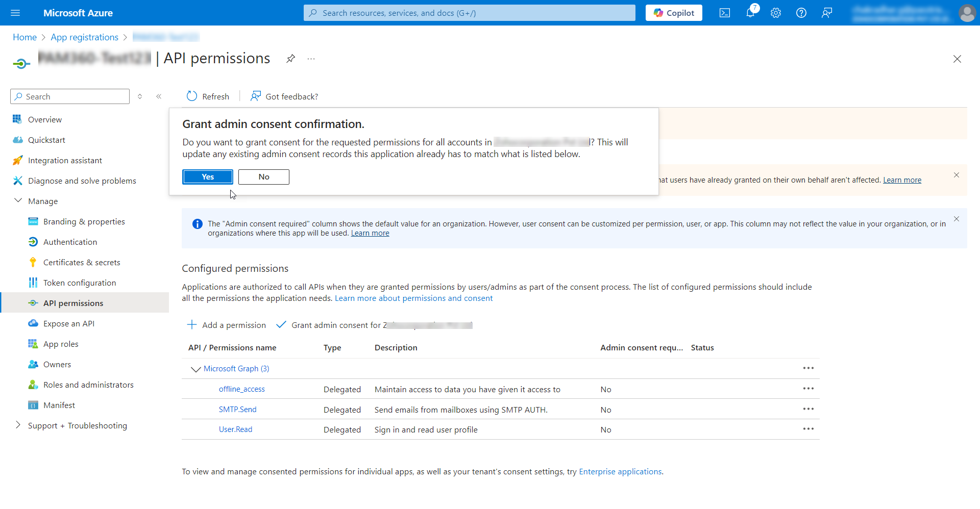Open Certificates & secrets menu item

pyautogui.click(x=82, y=262)
